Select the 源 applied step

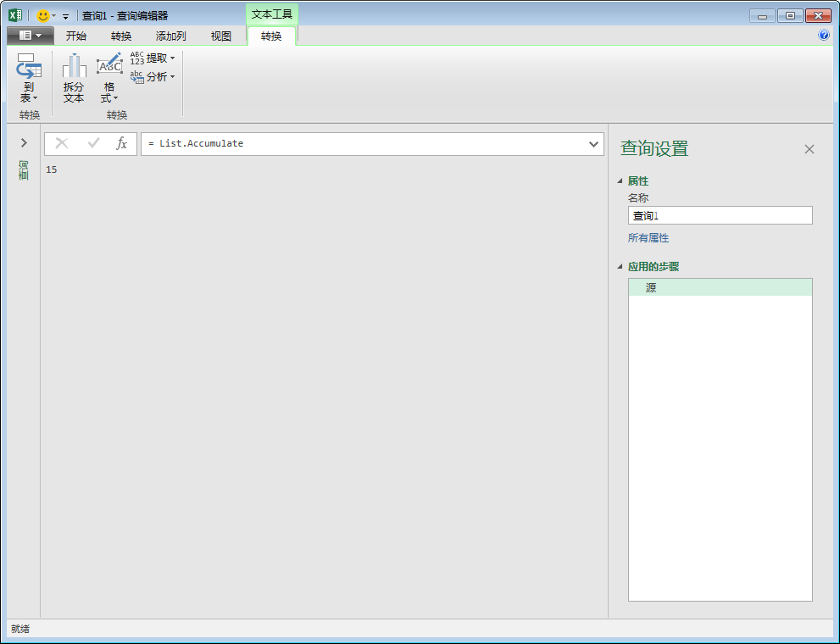(720, 287)
